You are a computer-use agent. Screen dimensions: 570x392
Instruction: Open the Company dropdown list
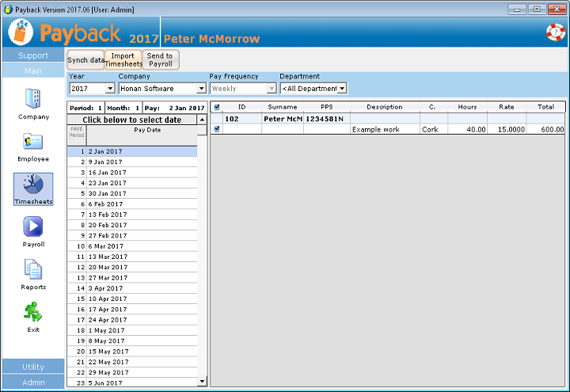[201, 89]
